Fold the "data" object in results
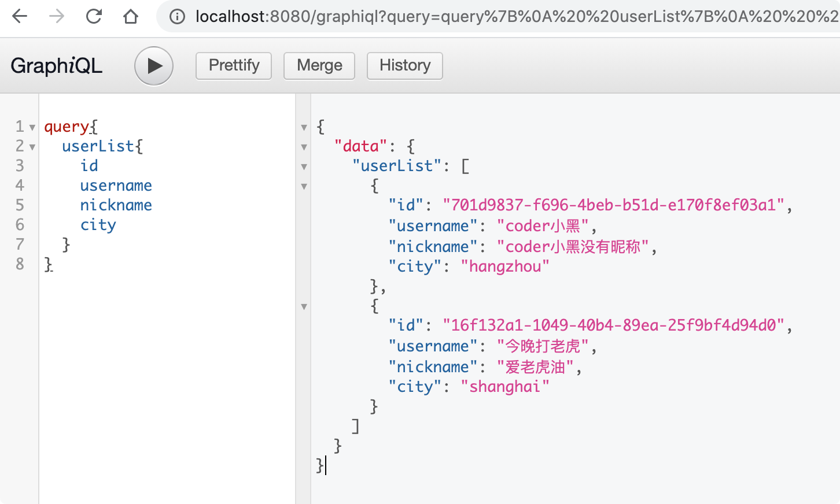The image size is (840, 504). pos(304,147)
